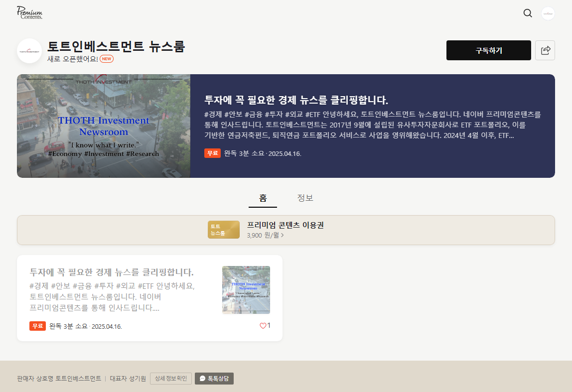Switch to the 정보 tab
This screenshot has height=392, width=572.
click(305, 198)
